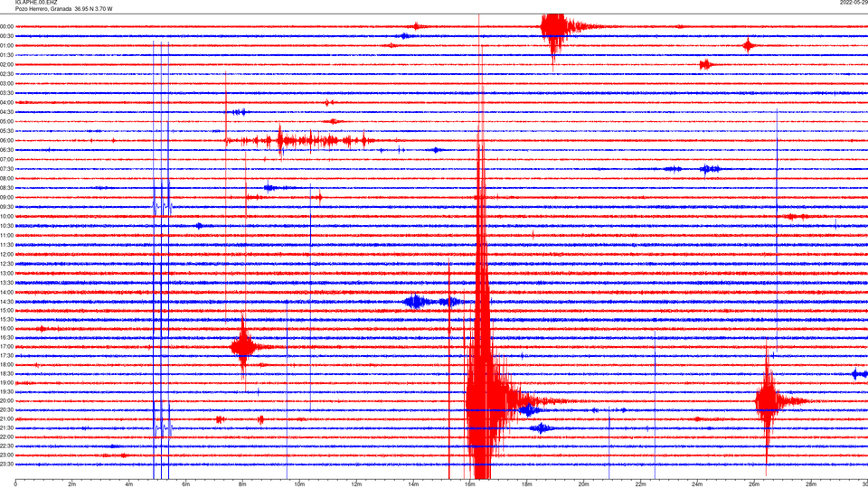Click the 28m tick on the minute axis

[x=811, y=484]
